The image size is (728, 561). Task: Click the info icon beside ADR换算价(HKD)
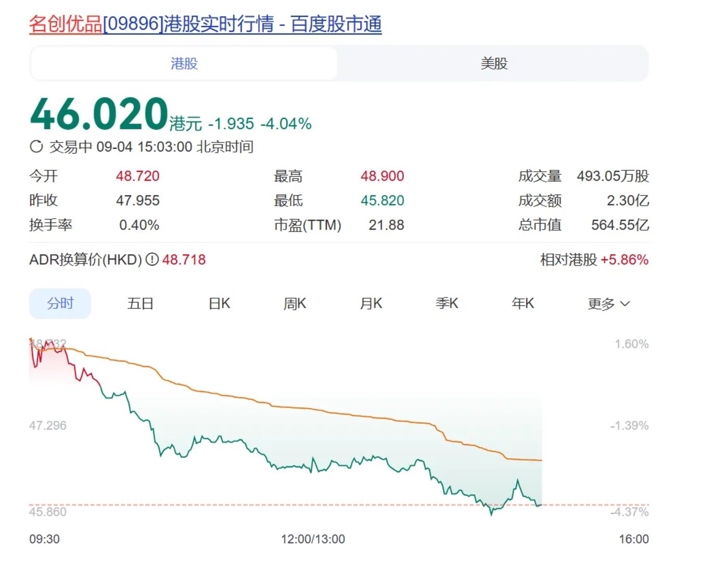[152, 259]
